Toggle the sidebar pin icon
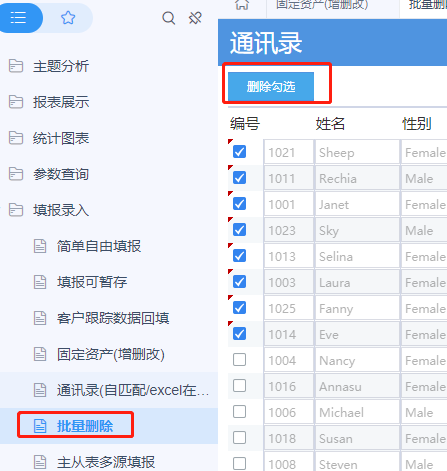 (x=195, y=18)
